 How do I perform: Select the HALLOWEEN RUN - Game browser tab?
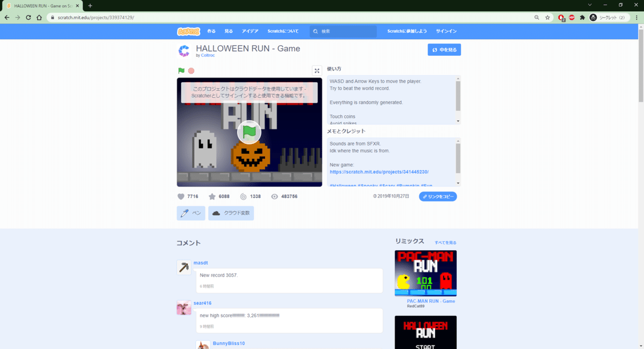click(x=42, y=5)
